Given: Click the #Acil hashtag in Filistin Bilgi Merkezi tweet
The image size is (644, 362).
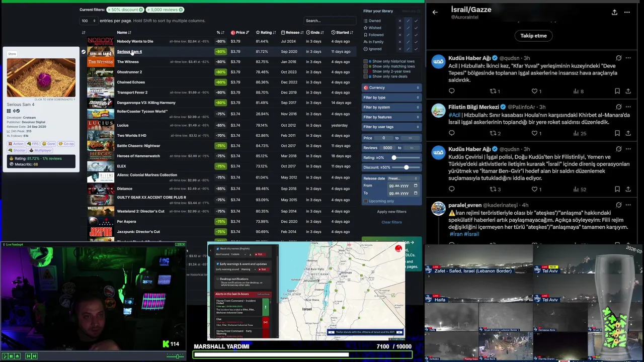Looking at the screenshot, I should 454,115.
